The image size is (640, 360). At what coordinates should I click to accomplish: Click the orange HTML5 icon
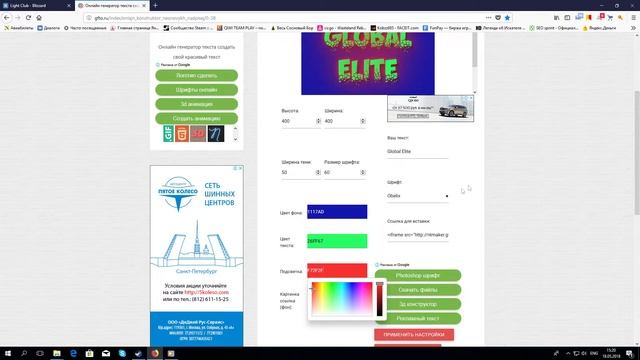tap(182, 133)
